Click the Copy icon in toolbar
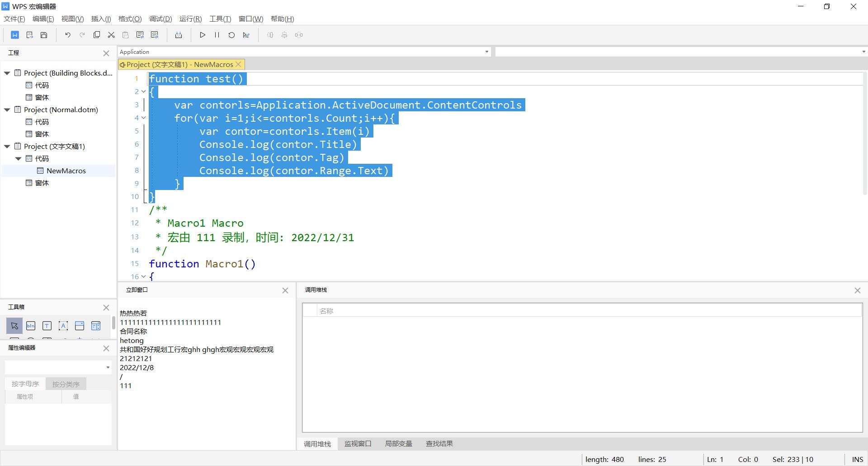This screenshot has width=868, height=466. click(97, 35)
